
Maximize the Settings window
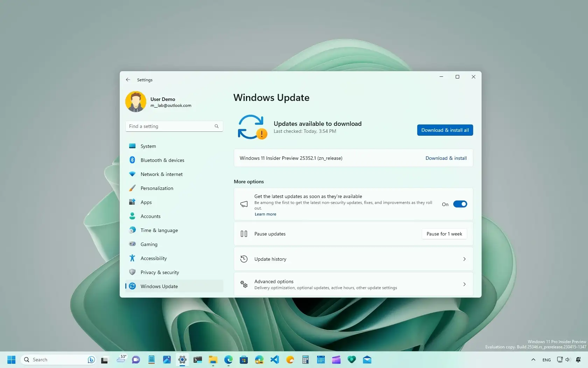click(457, 77)
